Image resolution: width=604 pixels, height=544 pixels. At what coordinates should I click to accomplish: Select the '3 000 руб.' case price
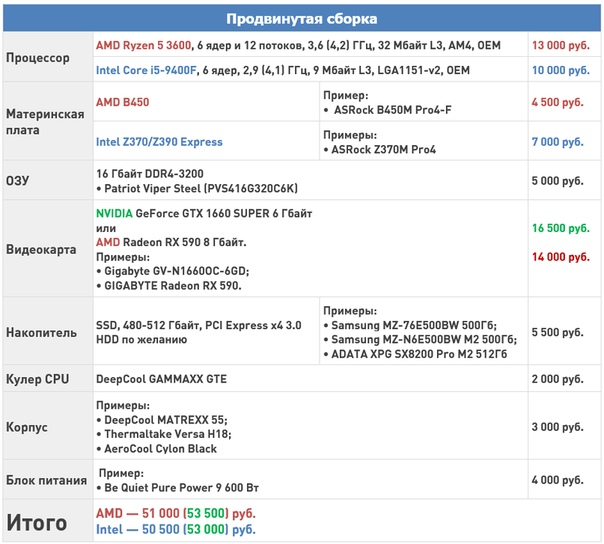click(558, 427)
